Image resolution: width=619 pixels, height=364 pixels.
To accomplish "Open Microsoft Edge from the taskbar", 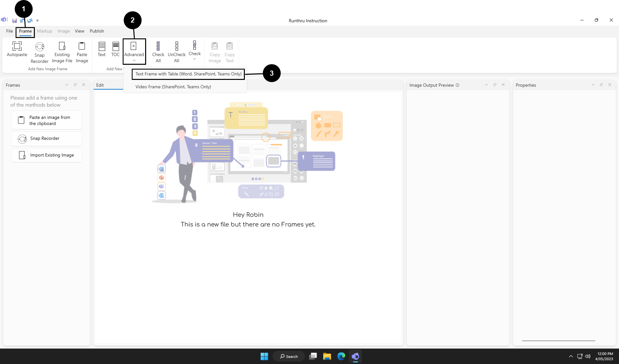I will (341, 356).
